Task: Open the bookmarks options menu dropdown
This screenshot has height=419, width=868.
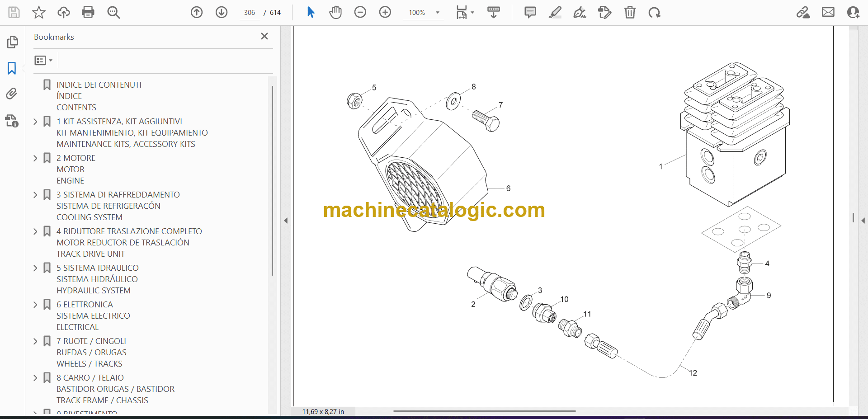Action: pos(43,60)
